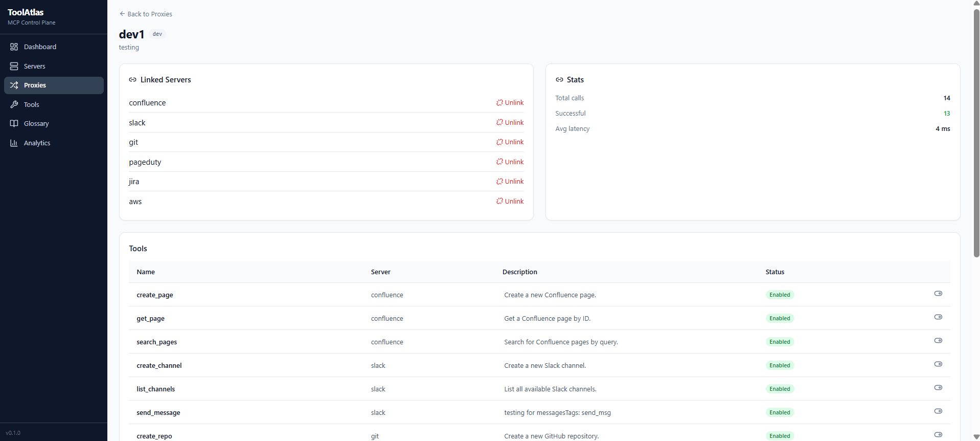The image size is (980, 441).
Task: Click the send_message tool name
Action: (x=158, y=412)
